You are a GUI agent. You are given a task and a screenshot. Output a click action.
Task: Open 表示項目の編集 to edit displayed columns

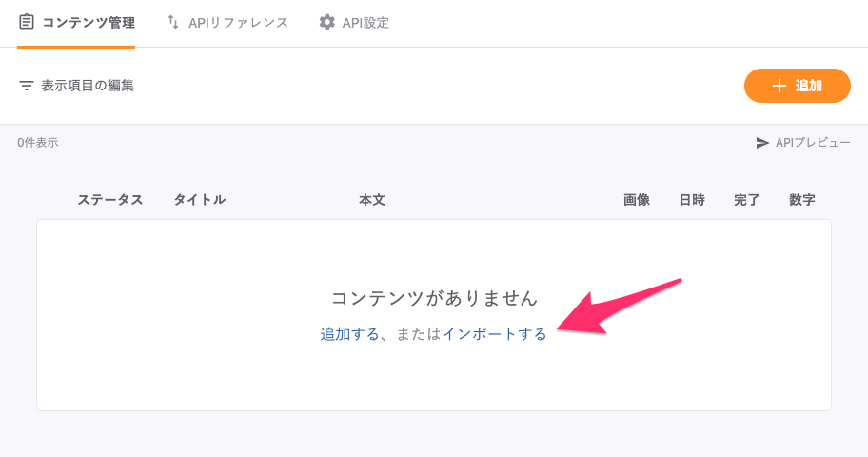coord(87,86)
